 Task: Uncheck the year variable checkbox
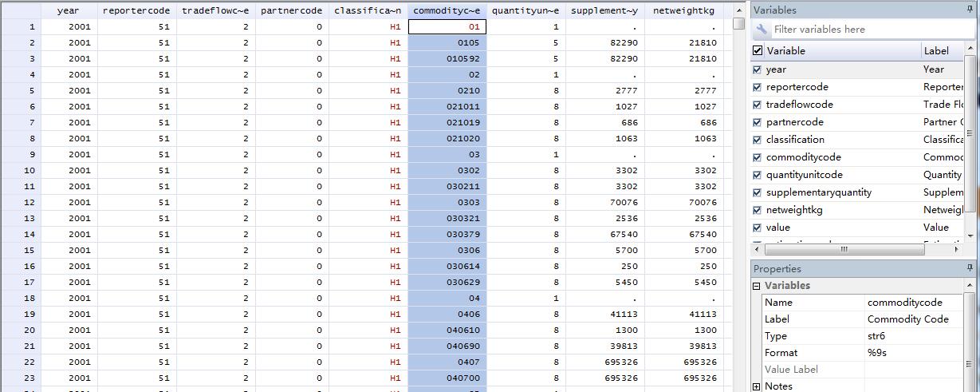tap(758, 69)
